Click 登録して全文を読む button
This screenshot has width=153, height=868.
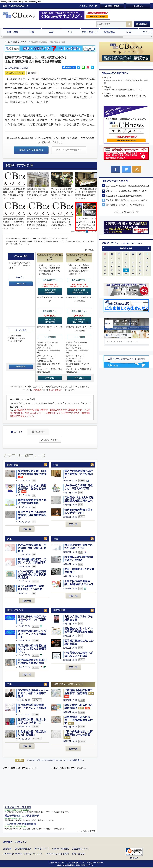[28, 150]
